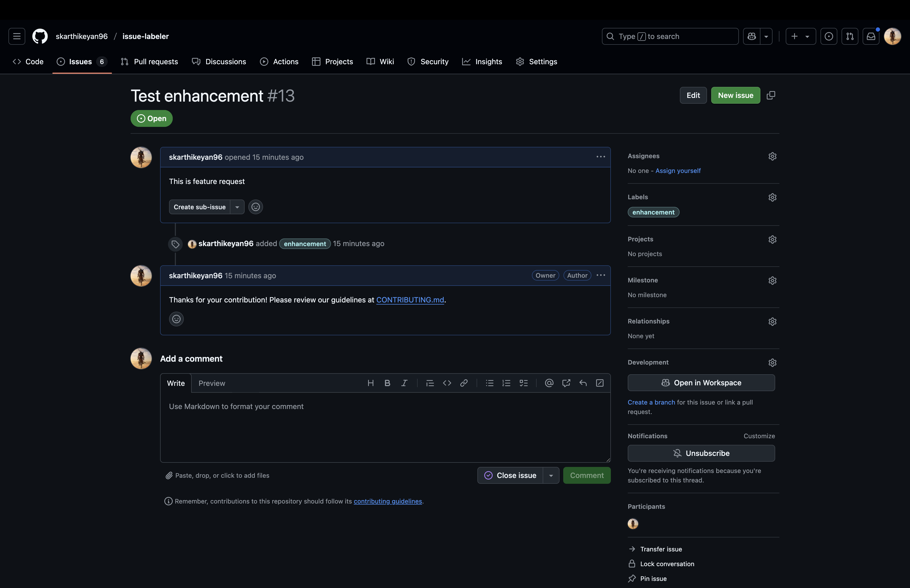Edit Labels with gear icon

772,197
